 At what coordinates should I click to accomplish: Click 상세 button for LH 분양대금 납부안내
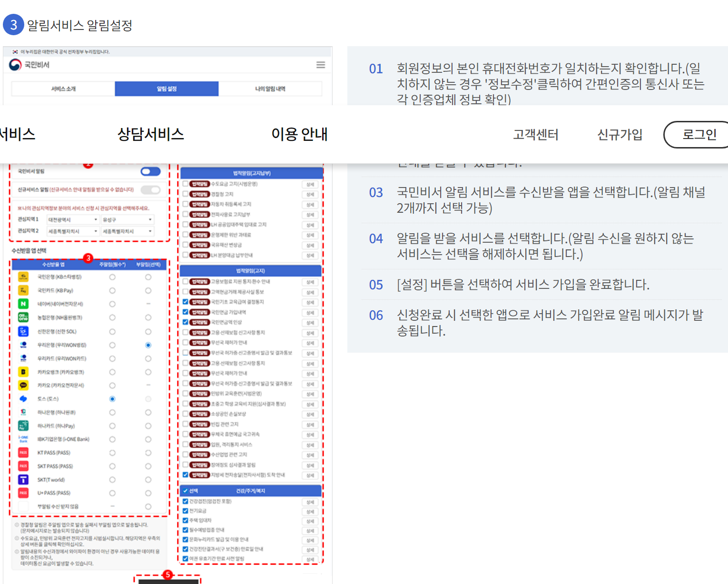310,256
